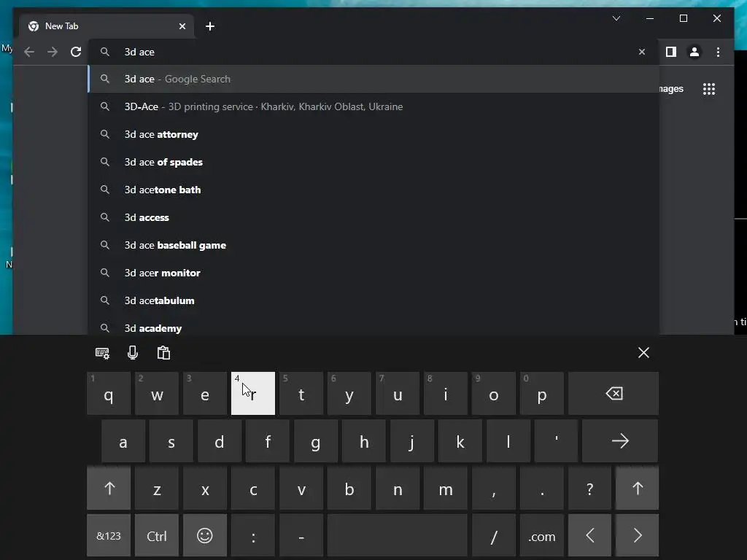This screenshot has width=747, height=560.
Task: Tap the t key
Action: coord(301,393)
